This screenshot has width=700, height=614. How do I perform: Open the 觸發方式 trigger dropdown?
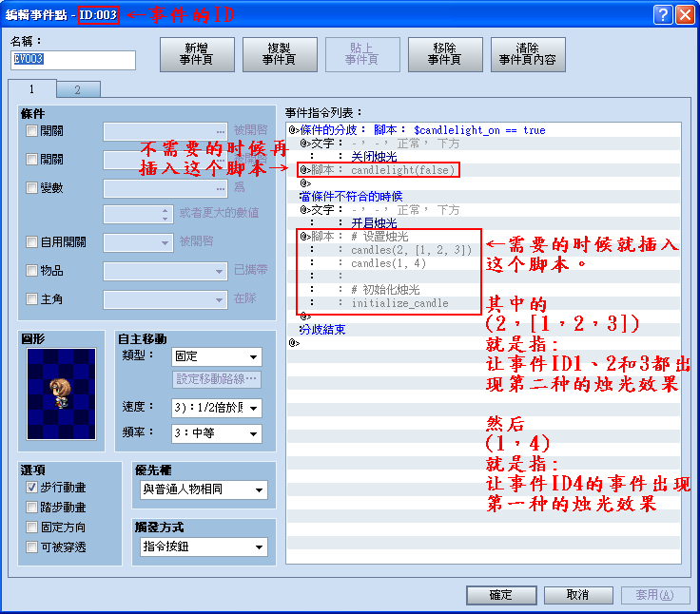click(x=204, y=547)
